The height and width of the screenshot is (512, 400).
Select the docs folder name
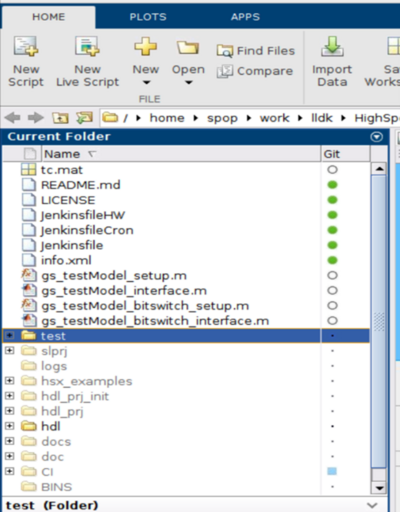(x=56, y=442)
